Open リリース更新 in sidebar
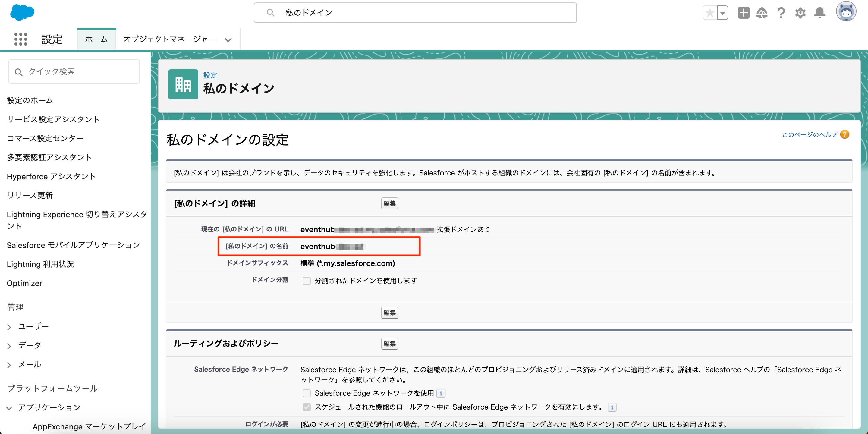 (x=30, y=195)
